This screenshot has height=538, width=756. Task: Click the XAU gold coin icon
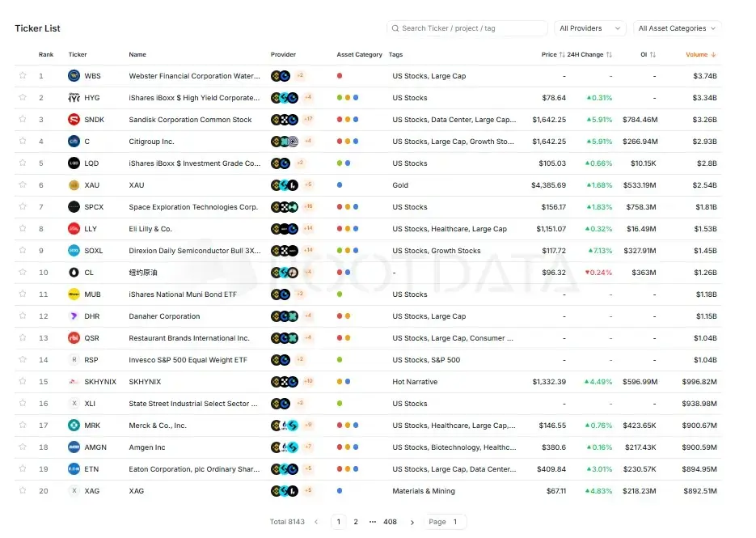[74, 184]
